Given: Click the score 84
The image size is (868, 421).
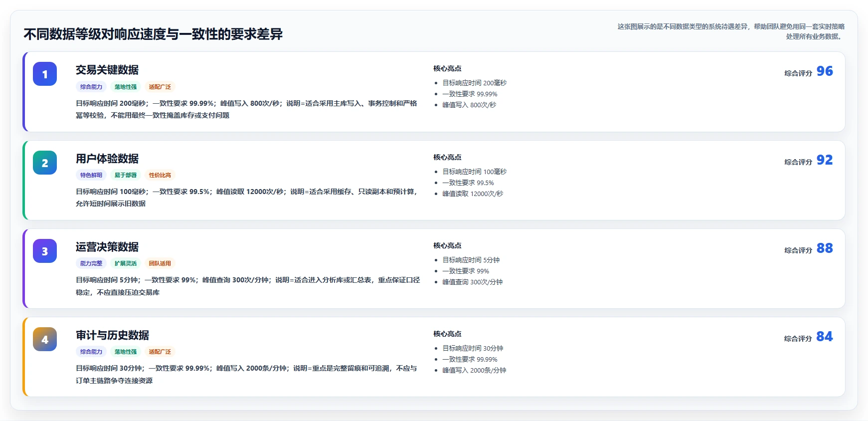Looking at the screenshot, I should click(x=825, y=337).
